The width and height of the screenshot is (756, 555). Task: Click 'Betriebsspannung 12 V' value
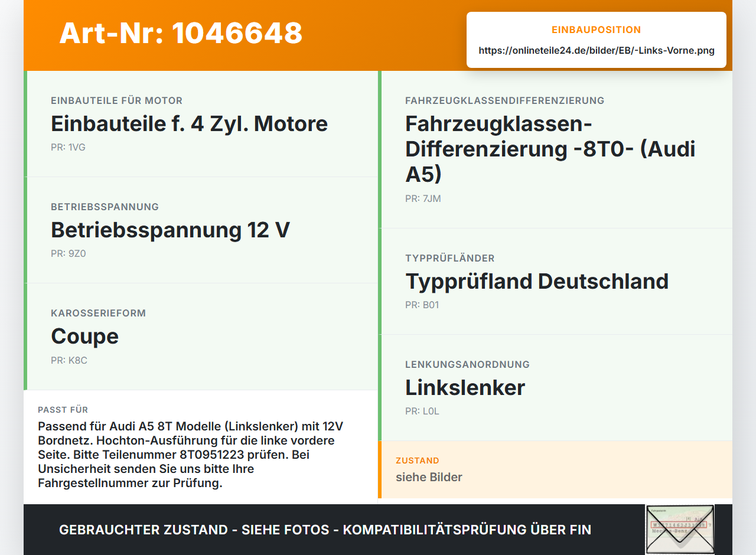170,230
